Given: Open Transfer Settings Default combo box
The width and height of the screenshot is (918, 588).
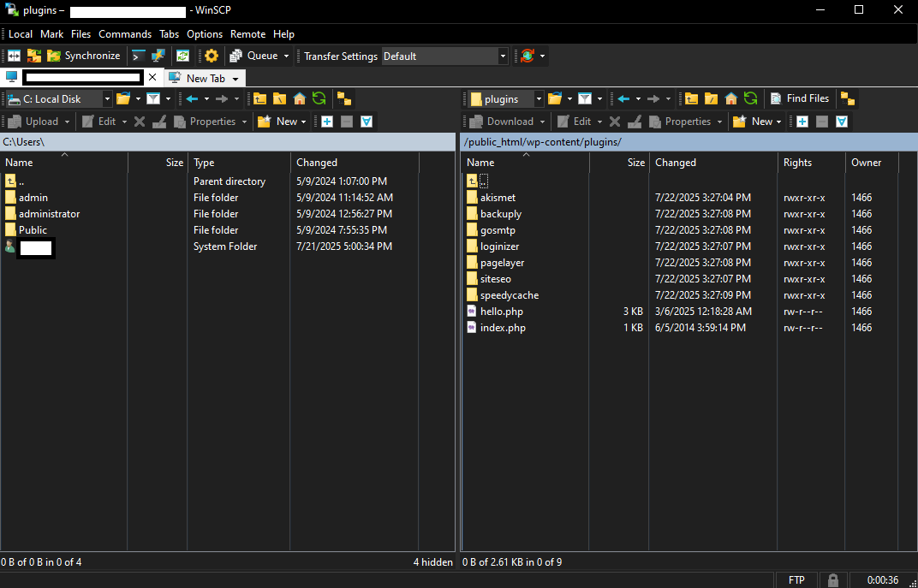Looking at the screenshot, I should [444, 56].
